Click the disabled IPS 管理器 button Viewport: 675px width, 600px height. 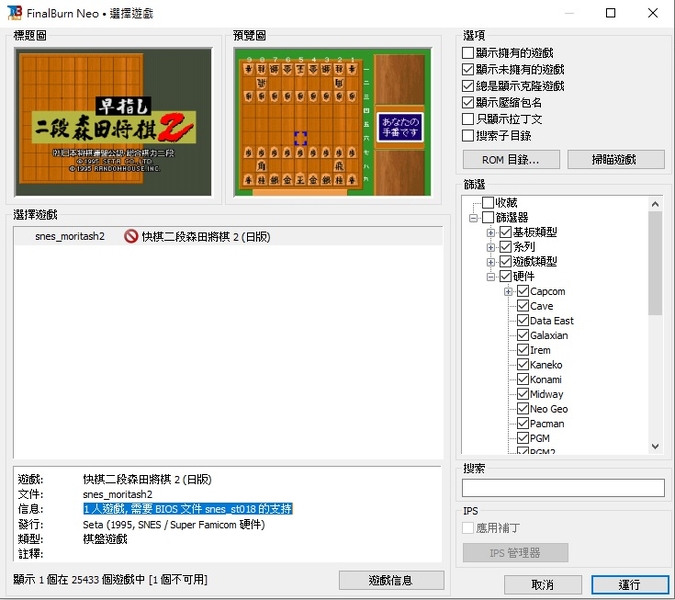(x=515, y=553)
